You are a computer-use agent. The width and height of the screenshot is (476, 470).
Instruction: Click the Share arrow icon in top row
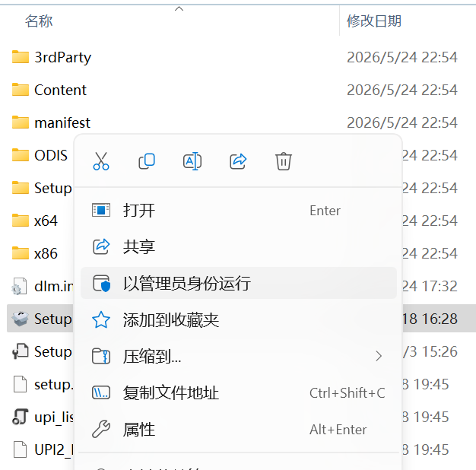tap(238, 161)
